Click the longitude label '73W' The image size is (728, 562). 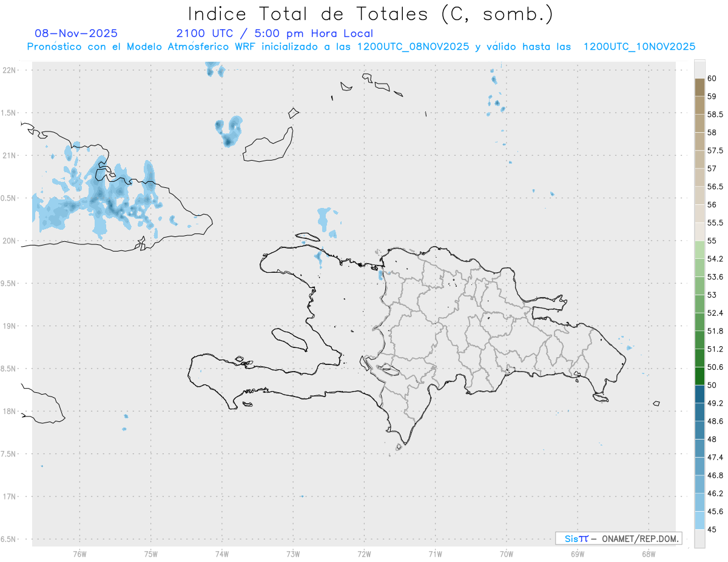[x=293, y=554]
